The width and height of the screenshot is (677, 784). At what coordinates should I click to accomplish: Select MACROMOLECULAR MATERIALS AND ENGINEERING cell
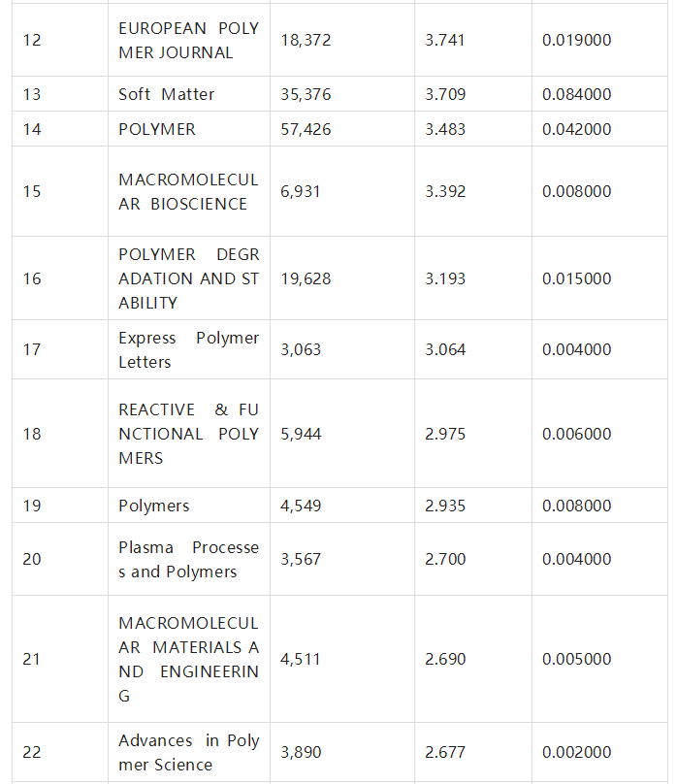pyautogui.click(x=189, y=659)
